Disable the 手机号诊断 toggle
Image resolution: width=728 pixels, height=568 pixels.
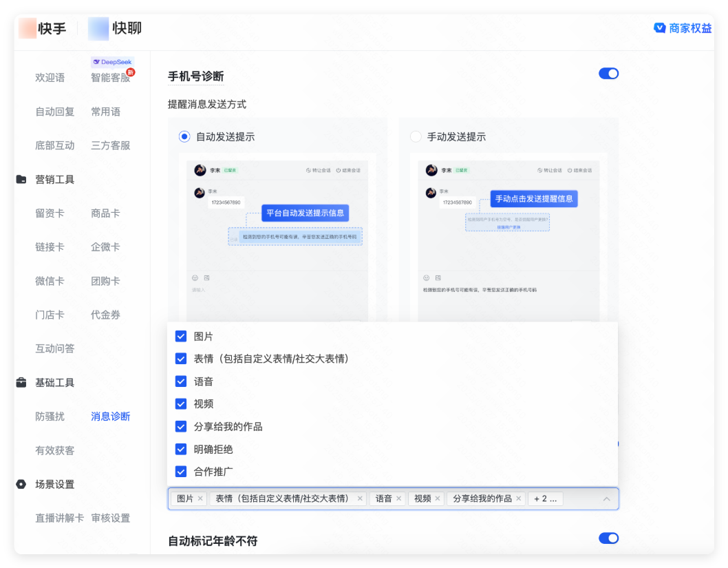[x=608, y=73]
